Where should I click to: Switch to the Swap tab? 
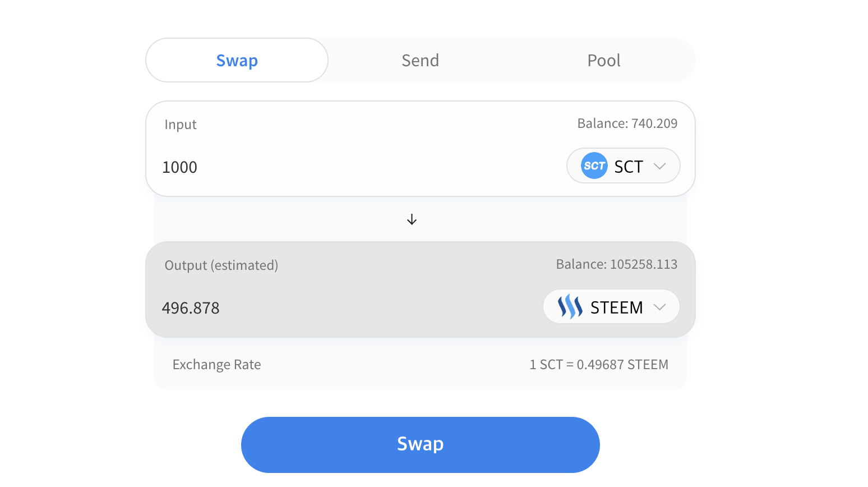[237, 61]
